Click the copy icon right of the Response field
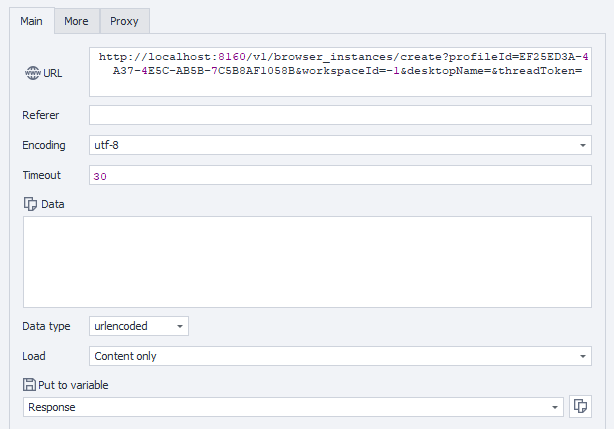The image size is (614, 429). pyautogui.click(x=580, y=406)
